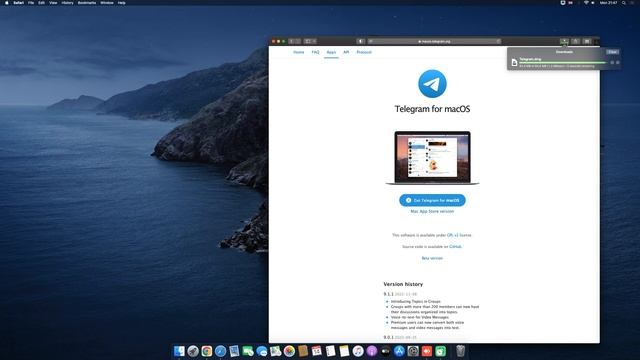Stop the Telegram.dmg download
Screen dimensions: 640x360
pyautogui.click(x=612, y=62)
